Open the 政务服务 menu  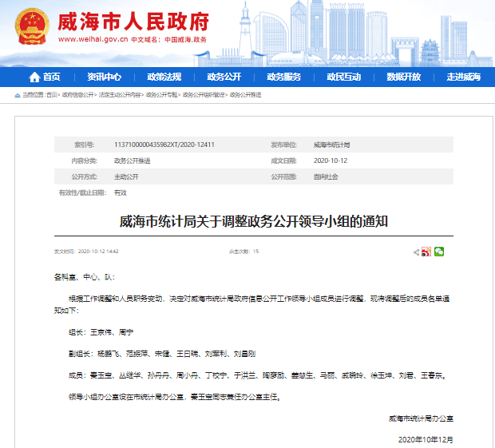point(283,77)
